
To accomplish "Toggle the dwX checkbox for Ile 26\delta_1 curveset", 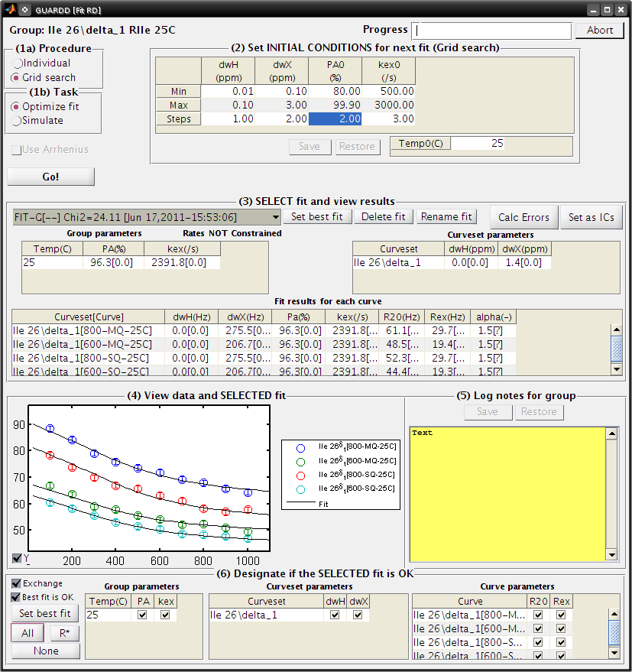I will tap(358, 615).
